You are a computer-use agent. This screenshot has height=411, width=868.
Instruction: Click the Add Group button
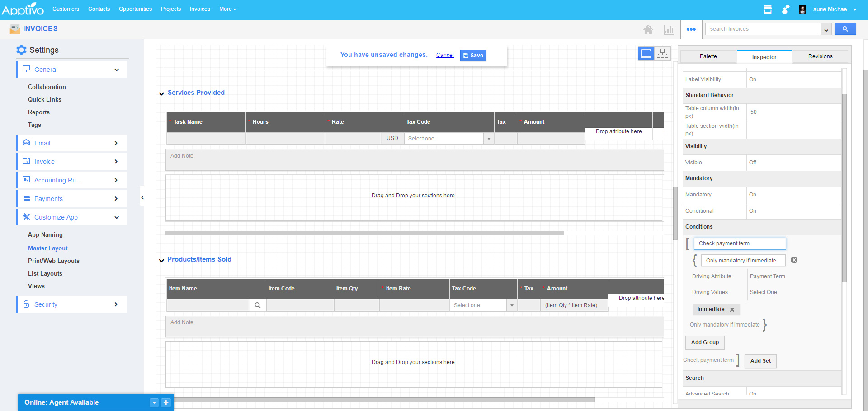tap(704, 342)
